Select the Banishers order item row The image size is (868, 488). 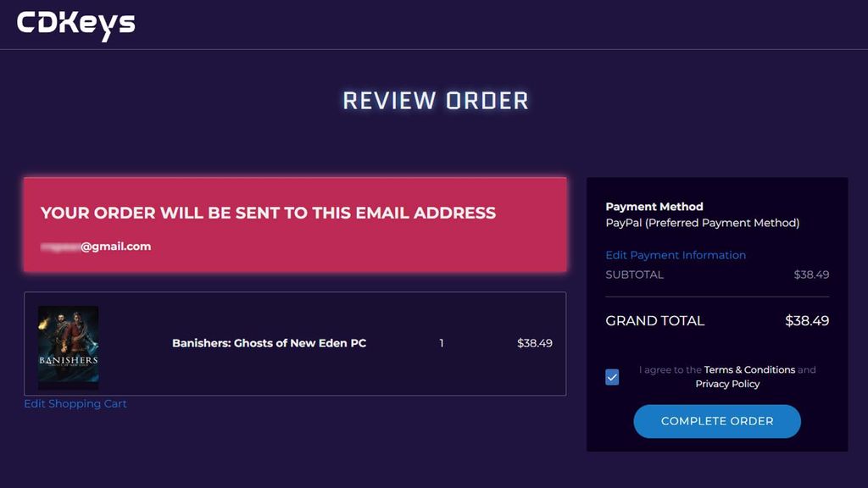click(295, 343)
